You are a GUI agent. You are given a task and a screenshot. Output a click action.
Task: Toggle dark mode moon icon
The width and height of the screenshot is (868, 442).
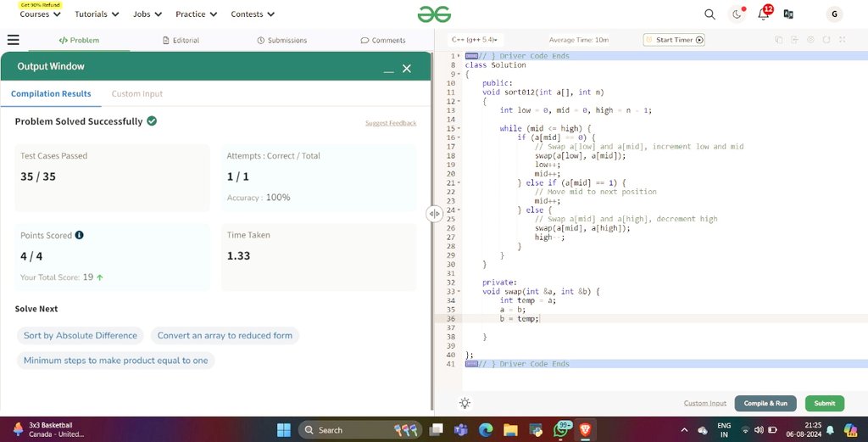pos(737,14)
